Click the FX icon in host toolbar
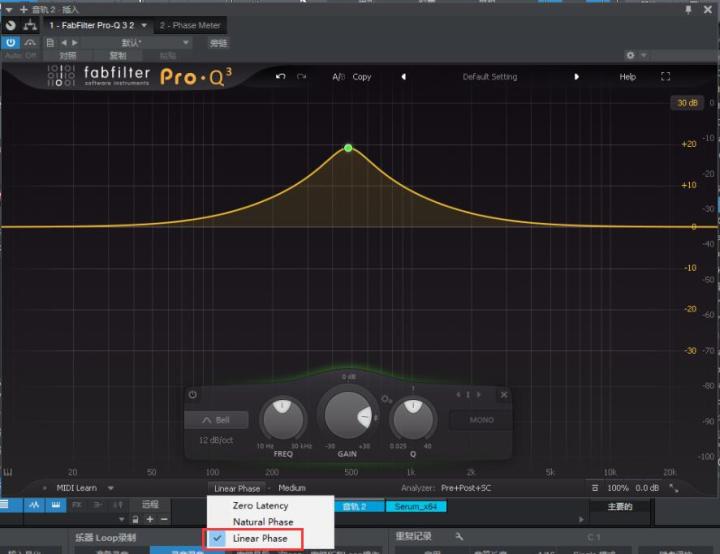 [77, 505]
